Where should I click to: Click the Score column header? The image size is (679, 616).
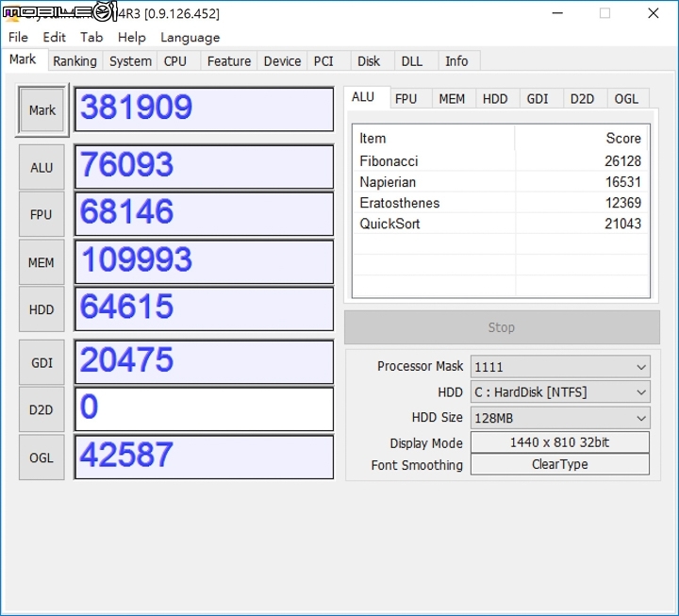click(x=582, y=138)
